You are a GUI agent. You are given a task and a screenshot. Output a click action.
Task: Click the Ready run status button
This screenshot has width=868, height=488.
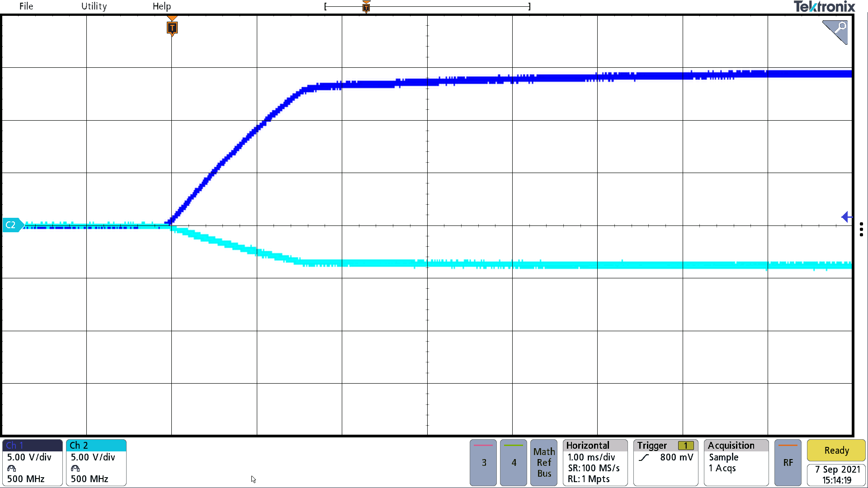click(x=836, y=450)
